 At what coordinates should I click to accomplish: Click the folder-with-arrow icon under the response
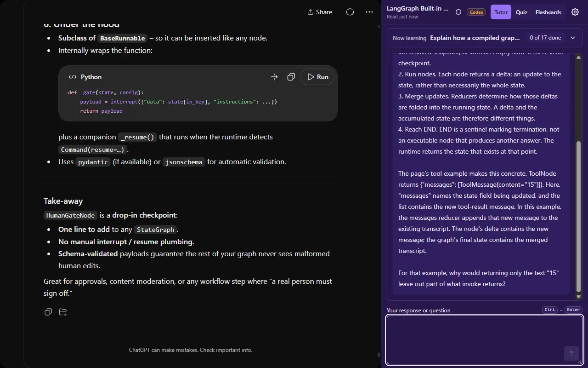point(63,312)
